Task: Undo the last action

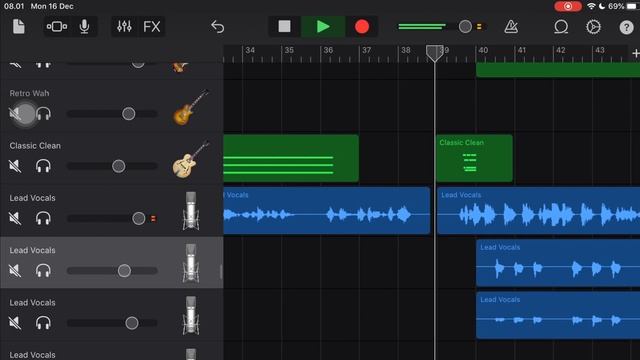Action: (218, 27)
